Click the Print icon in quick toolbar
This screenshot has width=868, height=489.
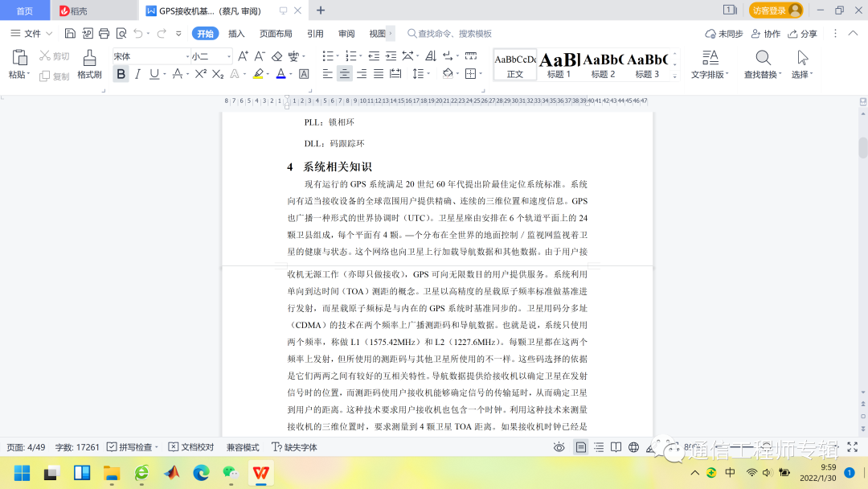click(104, 34)
